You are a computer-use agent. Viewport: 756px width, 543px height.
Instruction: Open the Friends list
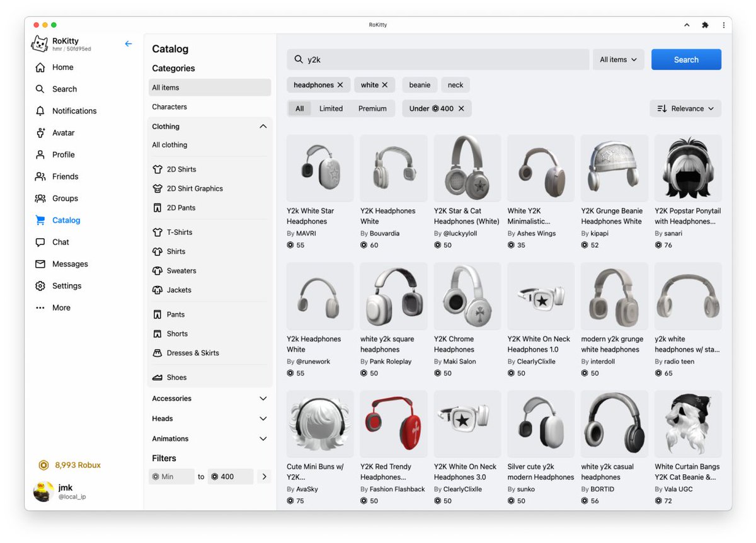coord(65,176)
